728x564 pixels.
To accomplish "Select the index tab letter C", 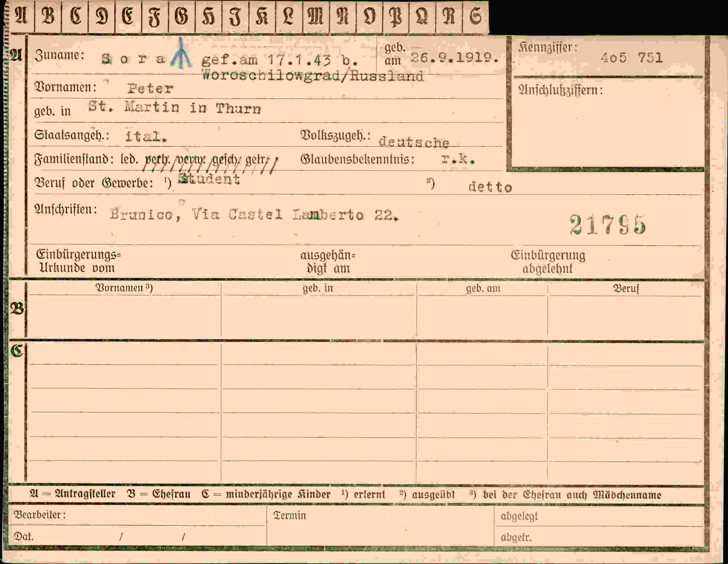I will point(75,16).
